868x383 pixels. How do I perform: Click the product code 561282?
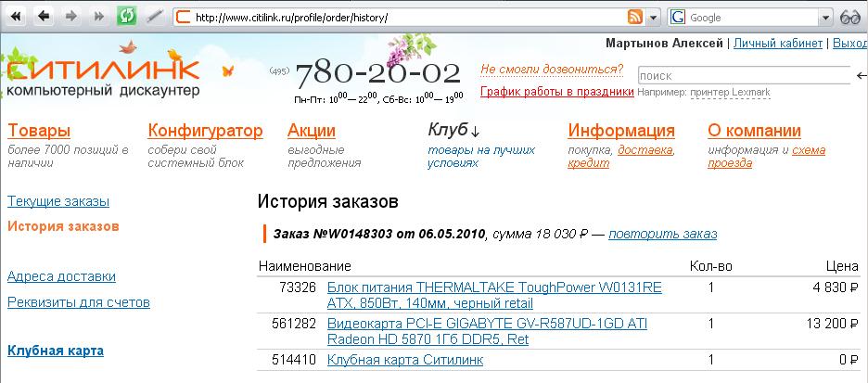[294, 324]
